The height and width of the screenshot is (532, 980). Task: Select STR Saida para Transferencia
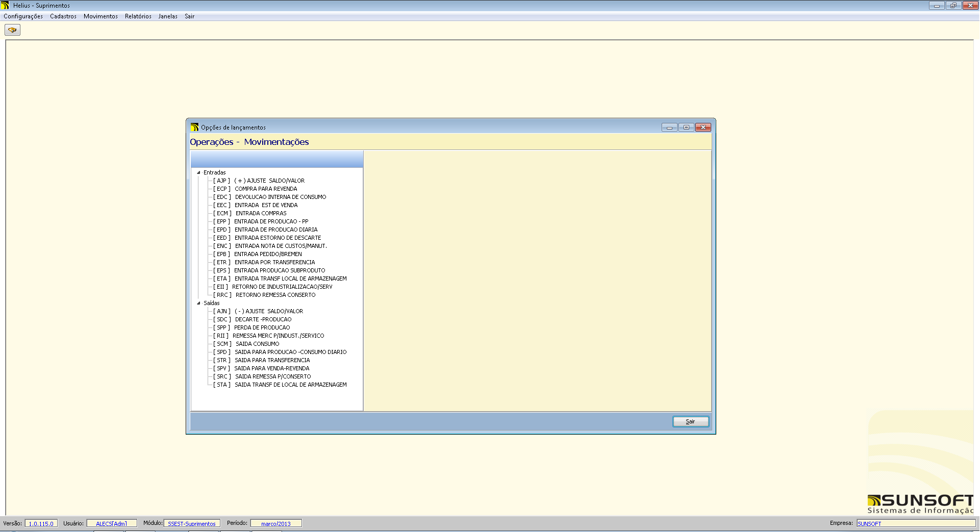click(271, 360)
